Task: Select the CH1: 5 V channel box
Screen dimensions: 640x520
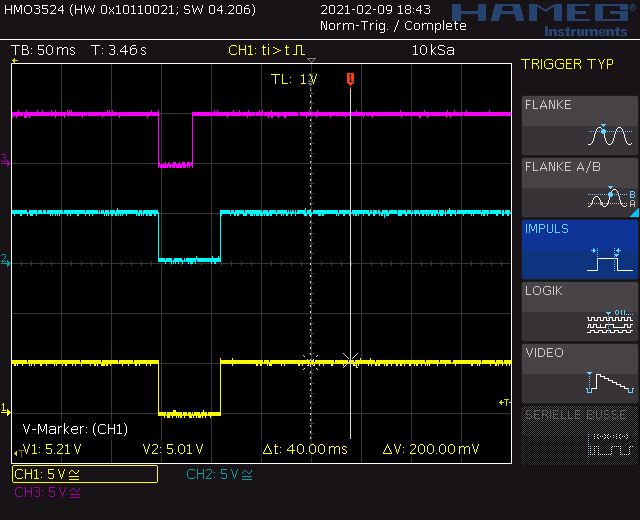Action: point(85,474)
